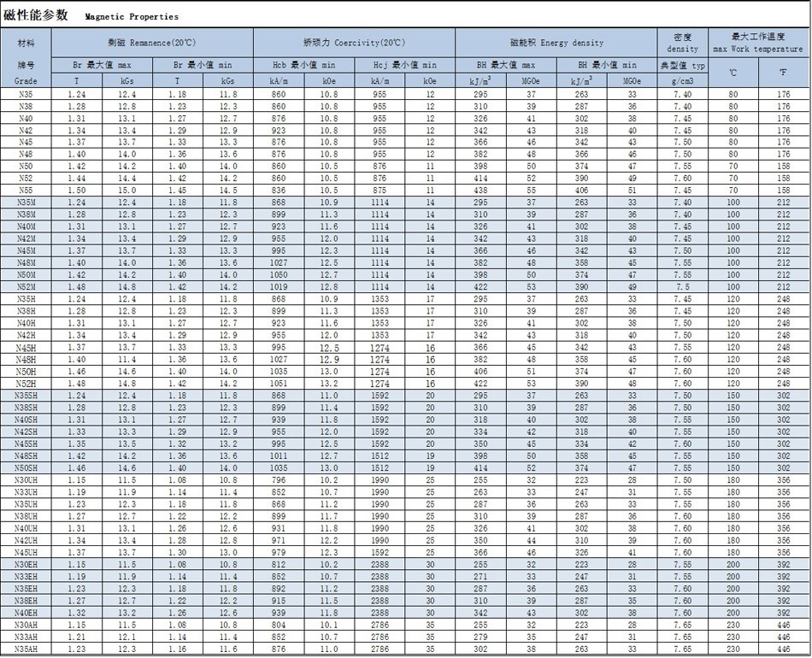Click 1051 in the N52H row
This screenshot has height=658, width=812.
pyautogui.click(x=279, y=384)
